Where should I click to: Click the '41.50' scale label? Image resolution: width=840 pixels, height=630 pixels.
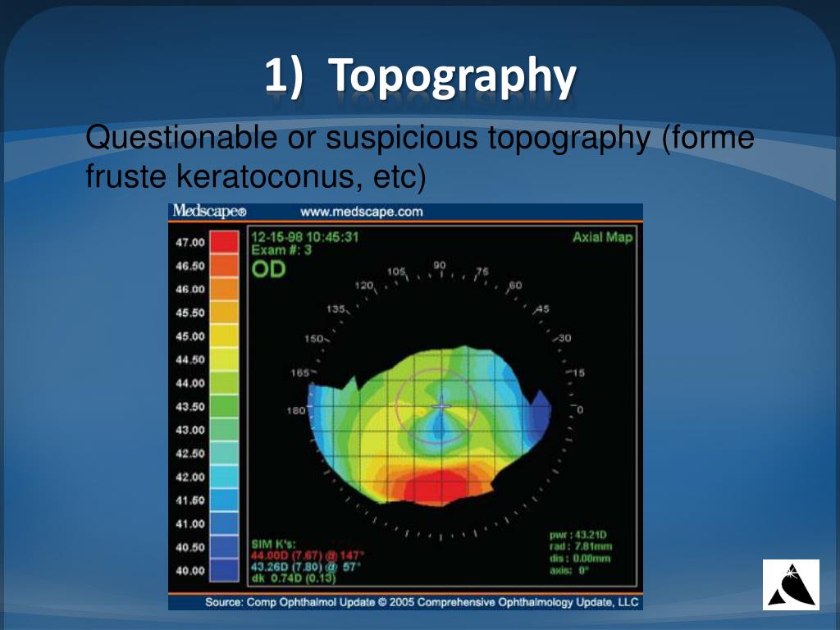[x=190, y=500]
